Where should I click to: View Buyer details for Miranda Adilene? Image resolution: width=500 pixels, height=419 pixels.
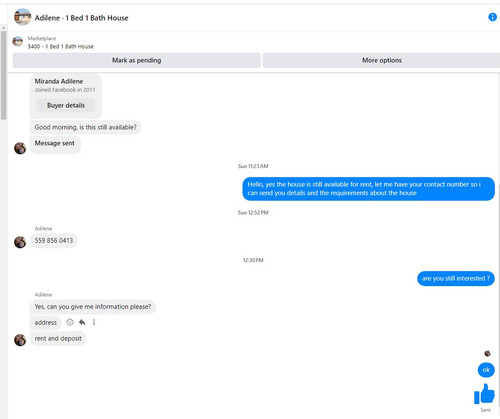(x=66, y=105)
